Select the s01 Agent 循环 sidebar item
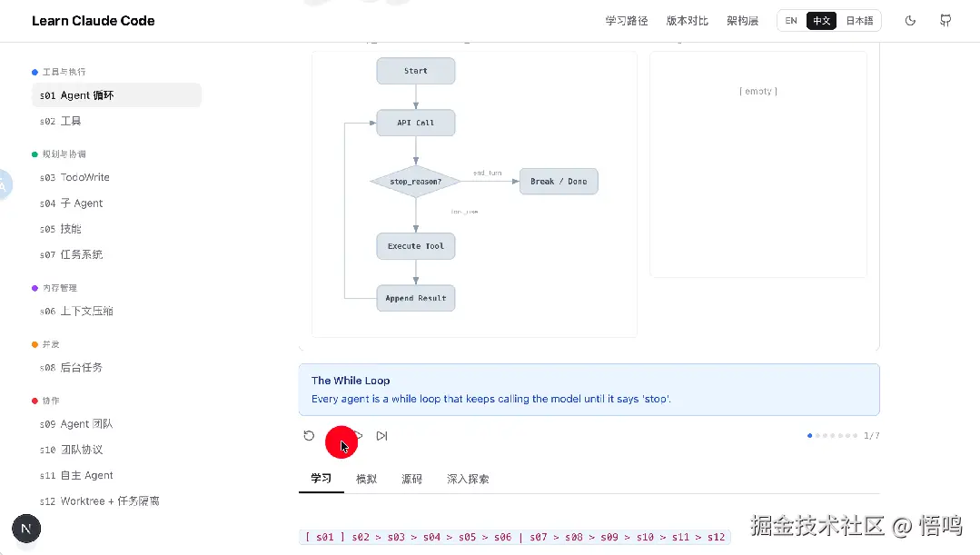Screen dimensions: 980x555 click(x=78, y=94)
